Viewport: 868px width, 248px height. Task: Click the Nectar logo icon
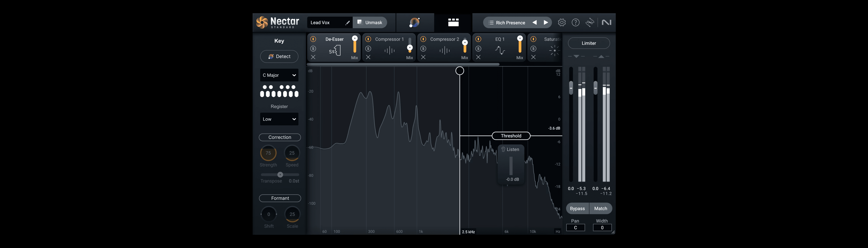(262, 23)
